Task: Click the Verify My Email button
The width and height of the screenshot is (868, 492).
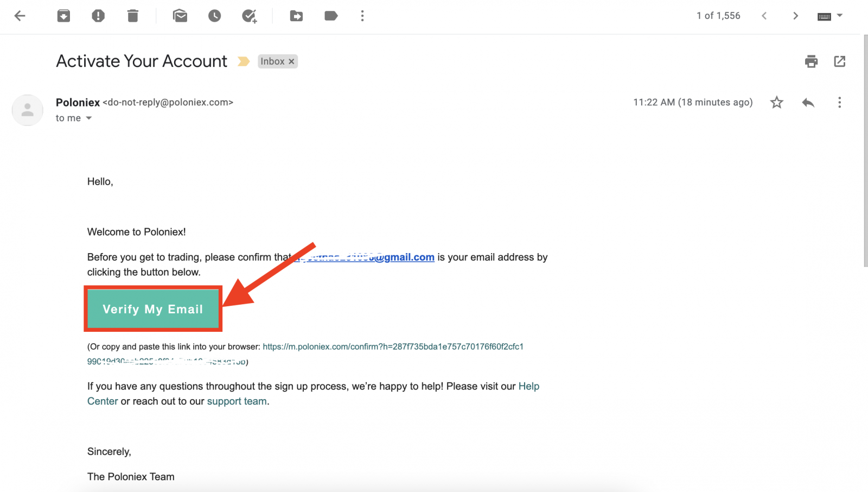Action: [x=152, y=309]
